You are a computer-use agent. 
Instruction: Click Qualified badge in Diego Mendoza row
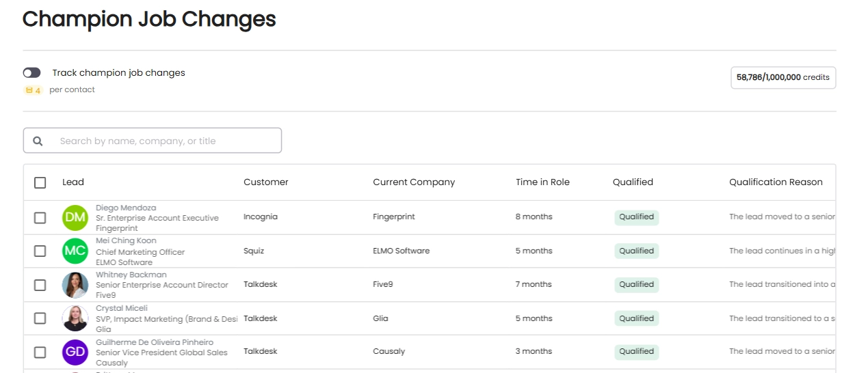(637, 217)
